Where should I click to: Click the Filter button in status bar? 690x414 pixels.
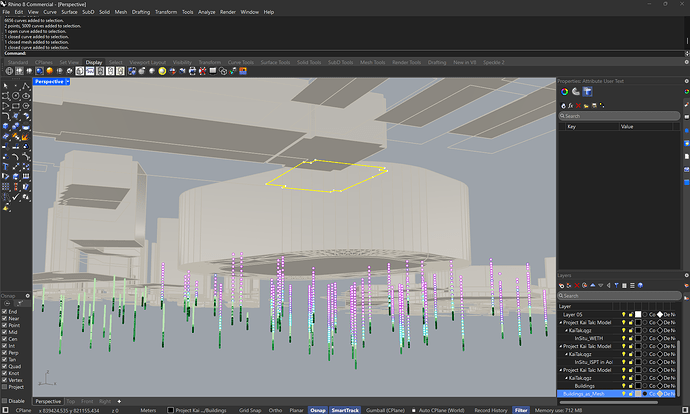[521, 410]
